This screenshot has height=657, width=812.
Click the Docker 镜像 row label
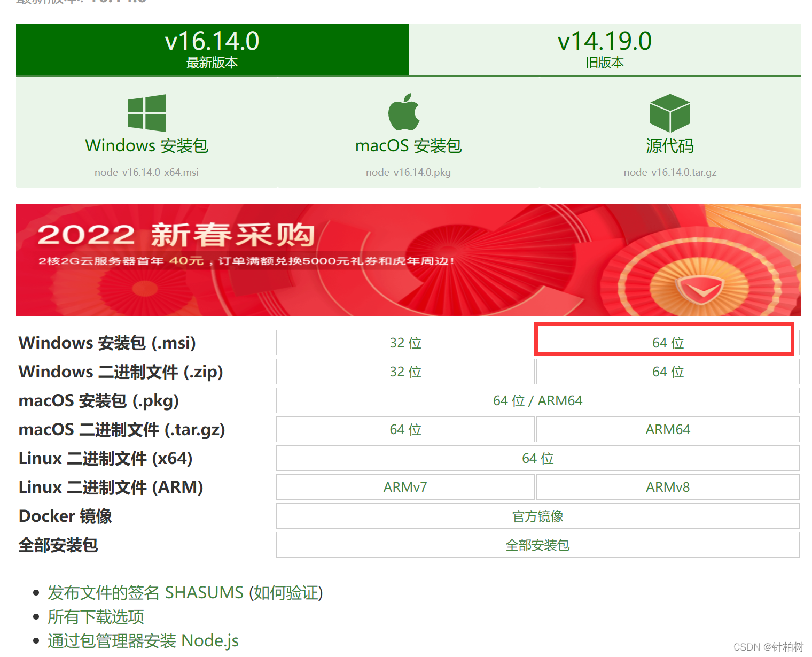pos(65,516)
